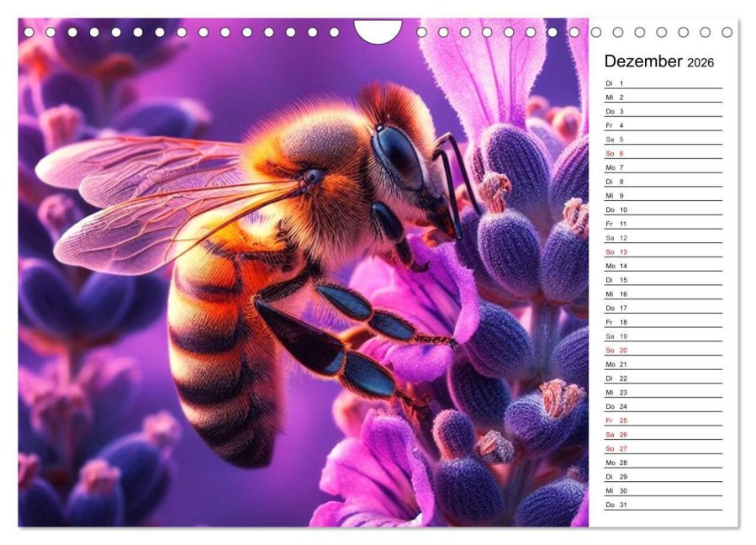This screenshot has width=756, height=545.
Task: Click the last spiral binding hole at right
Action: pos(727,32)
